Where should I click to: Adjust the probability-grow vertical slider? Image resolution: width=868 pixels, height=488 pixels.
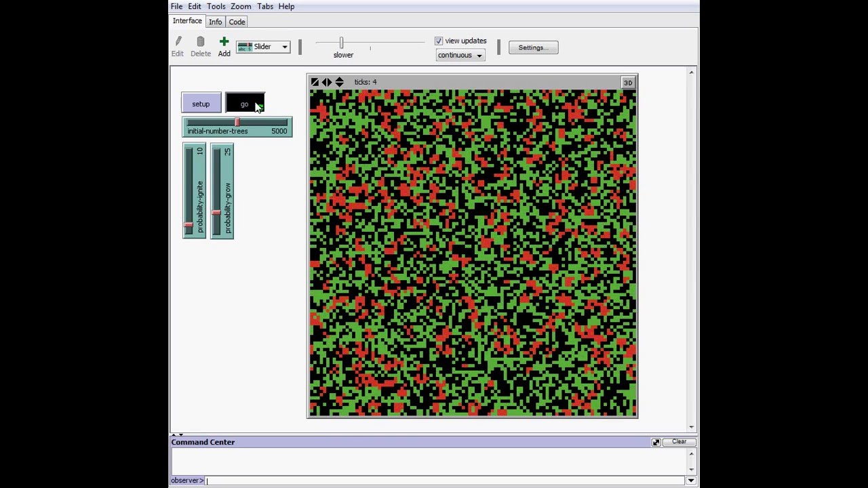coord(216,212)
